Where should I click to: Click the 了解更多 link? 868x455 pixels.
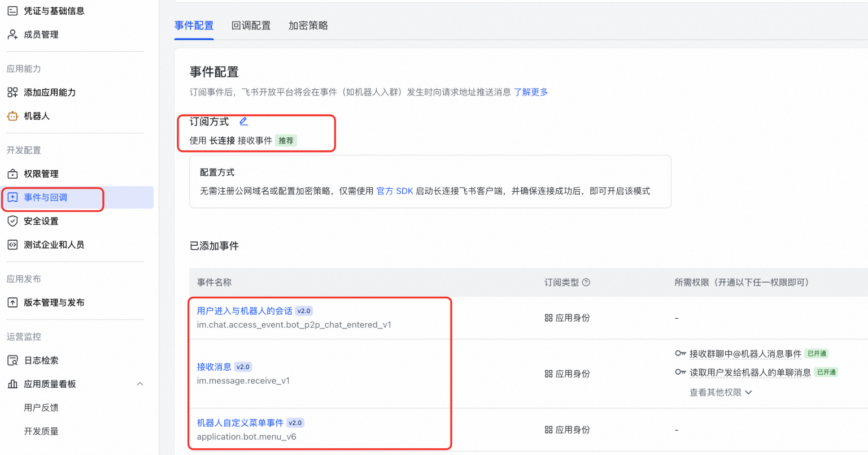coord(531,92)
